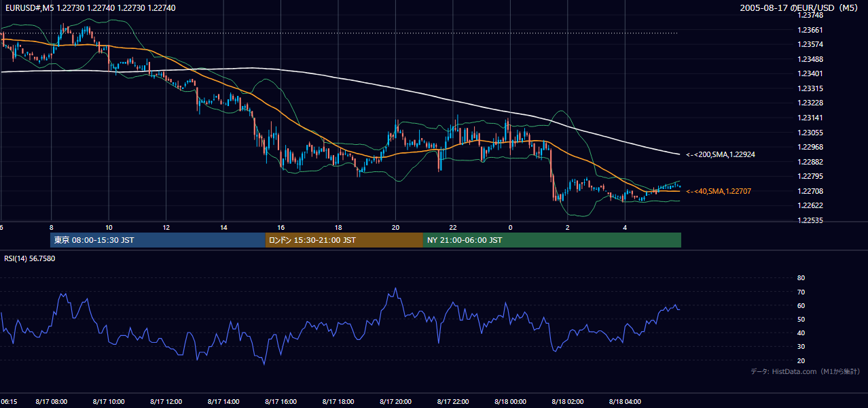Click the ロンドン 15:30-21:00 JST session bar
This screenshot has width=868, height=408.
point(344,240)
